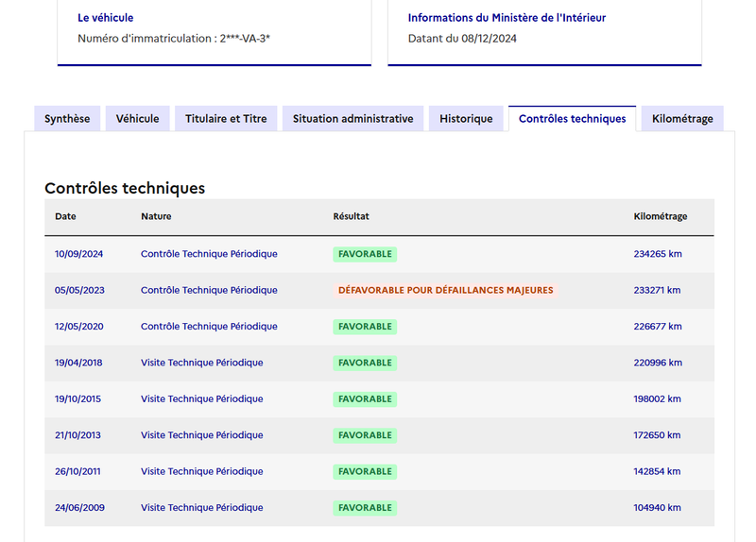Open the Situation administrative tab
Image resolution: width=756 pixels, height=542 pixels.
352,119
